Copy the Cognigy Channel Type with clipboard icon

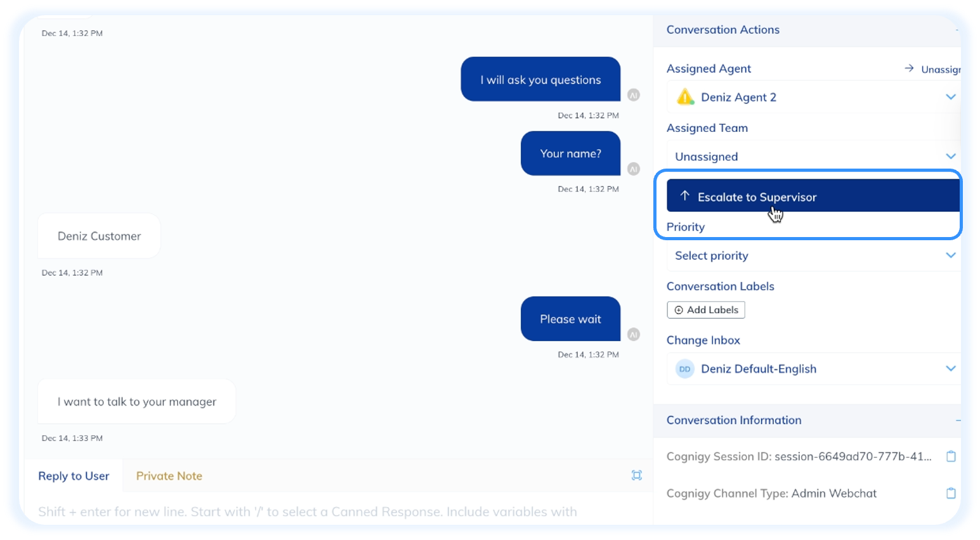950,493
